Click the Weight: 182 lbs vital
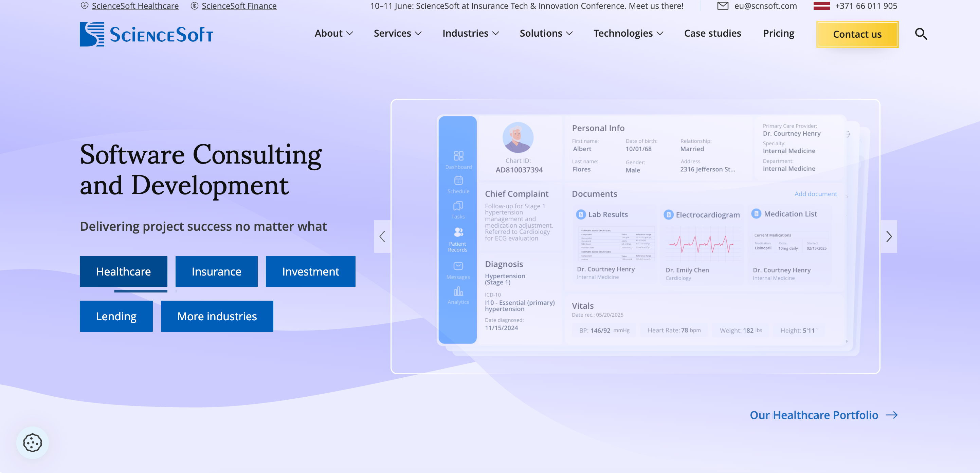 point(741,330)
